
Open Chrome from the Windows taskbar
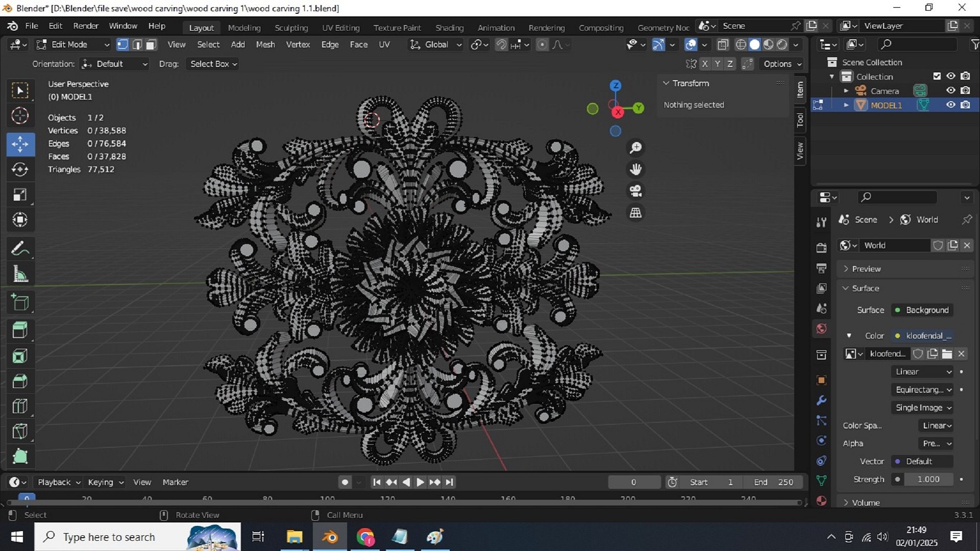click(x=365, y=537)
